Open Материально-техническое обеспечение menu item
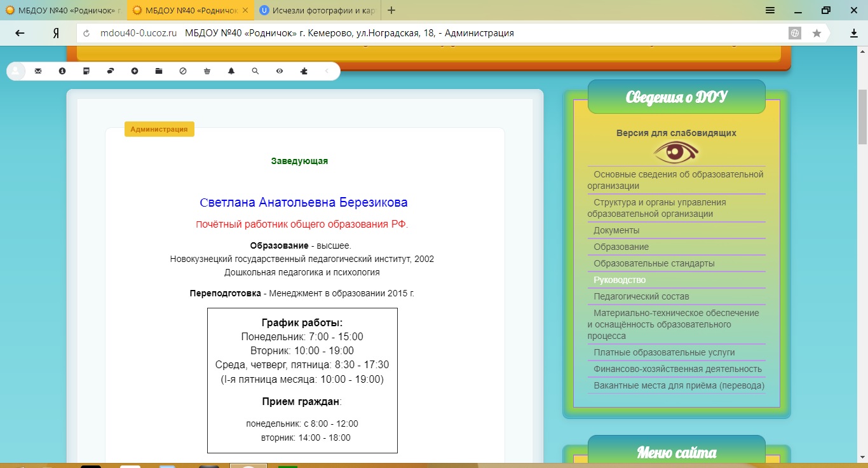This screenshot has height=468, width=868. (x=676, y=324)
